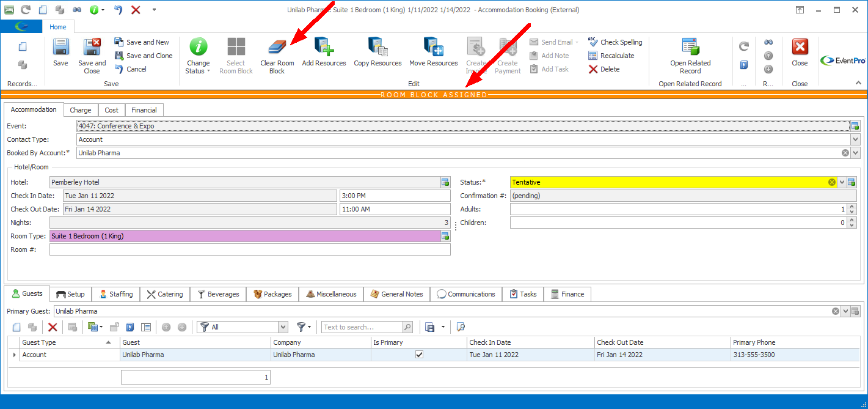The image size is (868, 409).
Task: Open the Staffing tab
Action: click(x=116, y=294)
